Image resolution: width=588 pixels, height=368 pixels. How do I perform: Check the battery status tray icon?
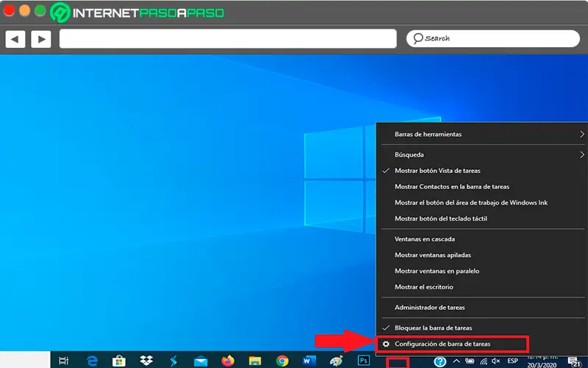470,361
